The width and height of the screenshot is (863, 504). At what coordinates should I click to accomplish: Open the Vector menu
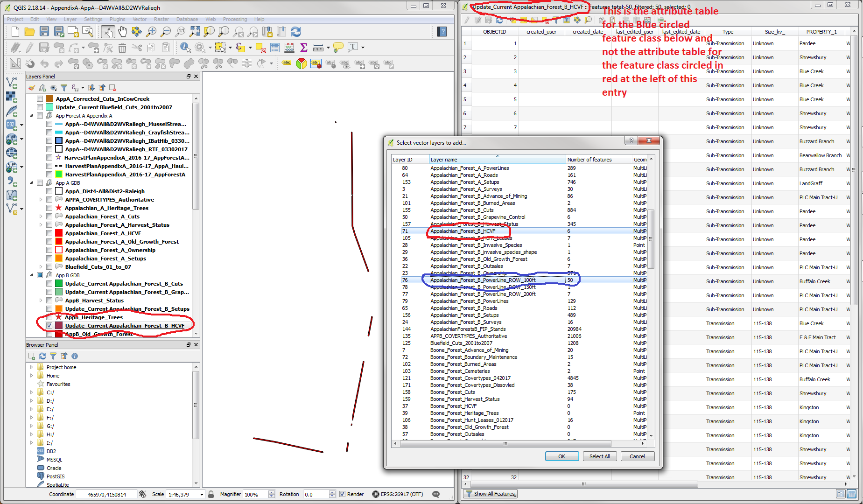139,19
